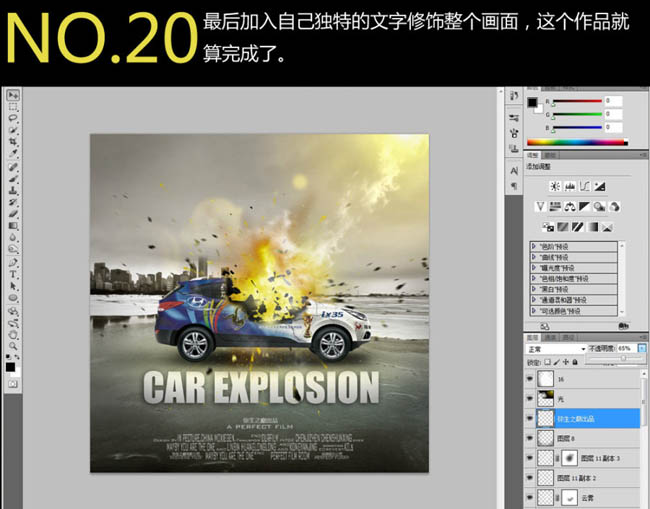Image resolution: width=650 pixels, height=509 pixels.
Task: Select the Eraser tool
Action: [x=13, y=214]
